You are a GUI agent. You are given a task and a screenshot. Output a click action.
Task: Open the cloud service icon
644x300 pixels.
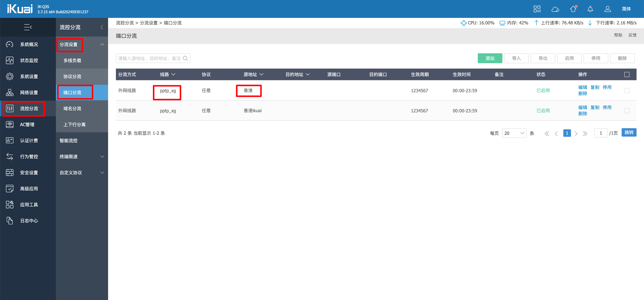pos(555,9)
